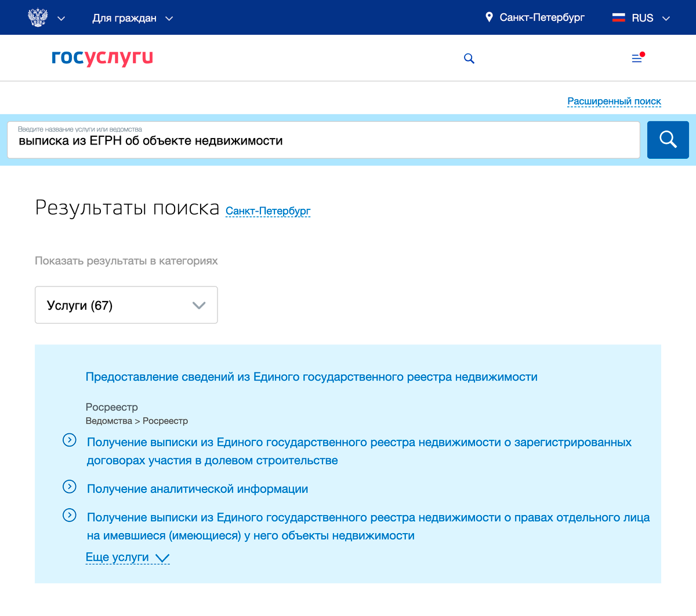Submit search with the blue magnifier button
696x616 pixels.
(x=668, y=140)
